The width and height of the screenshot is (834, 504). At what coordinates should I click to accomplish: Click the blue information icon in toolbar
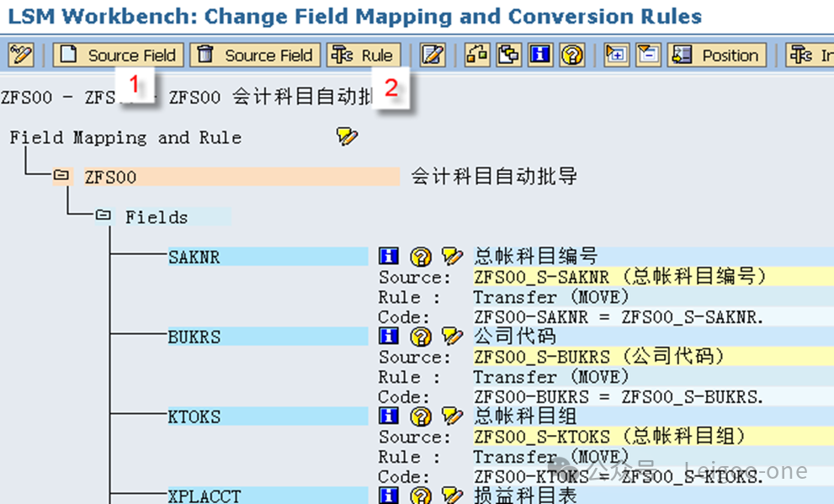[540, 56]
